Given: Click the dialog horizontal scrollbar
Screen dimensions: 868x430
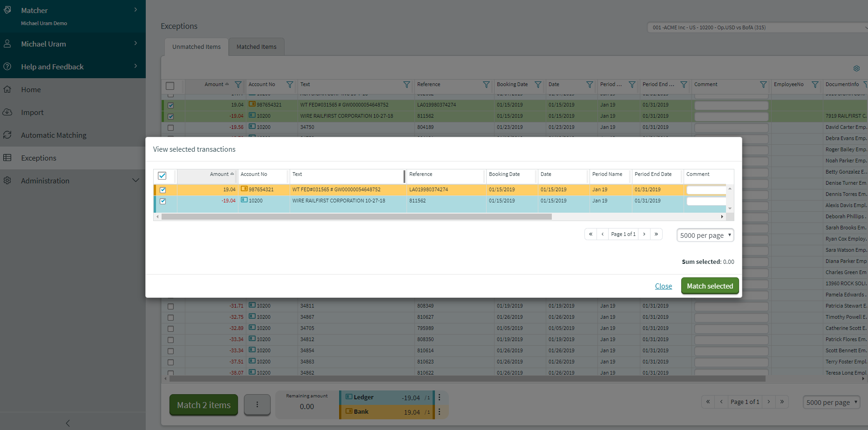Looking at the screenshot, I should (356, 217).
